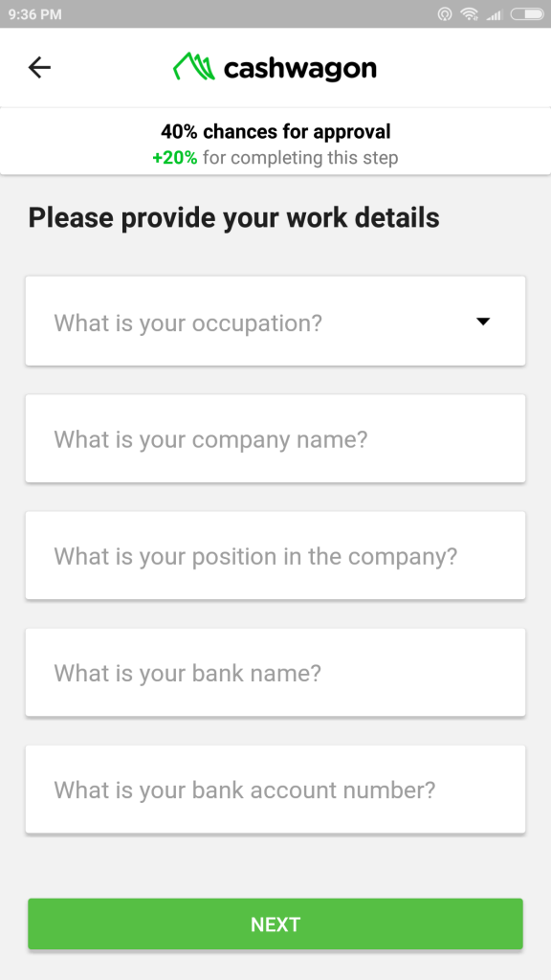
Task: Tap the battery icon in status bar
Action: (527, 13)
